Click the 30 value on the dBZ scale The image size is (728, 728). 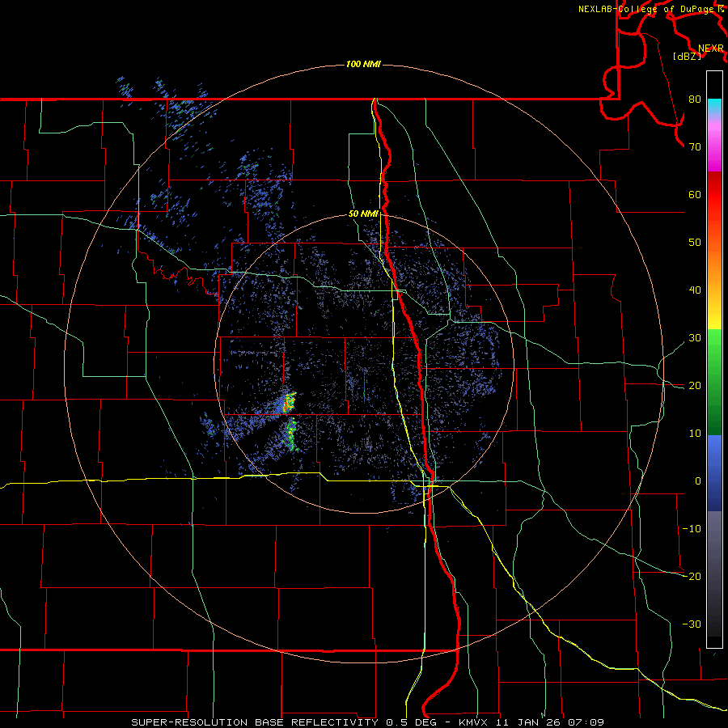[695, 338]
